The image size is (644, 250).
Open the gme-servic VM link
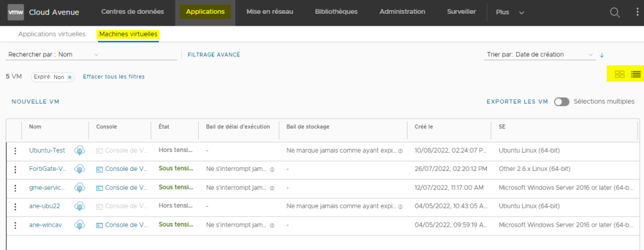(x=47, y=188)
